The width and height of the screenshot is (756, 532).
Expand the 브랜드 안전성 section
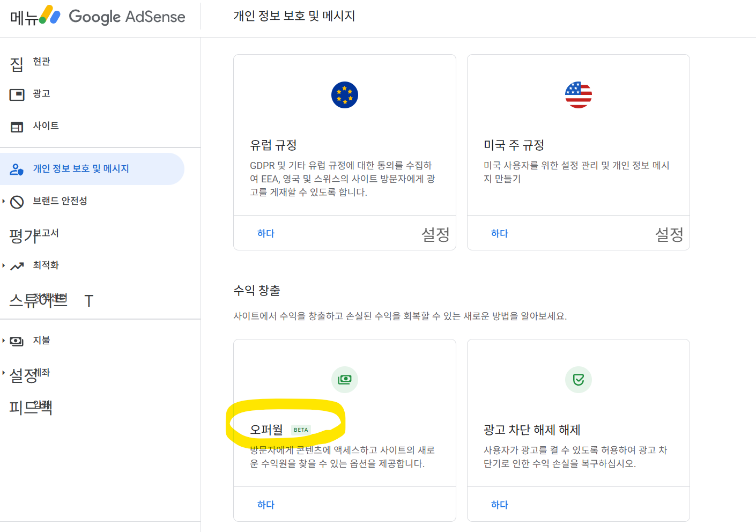pyautogui.click(x=4, y=201)
